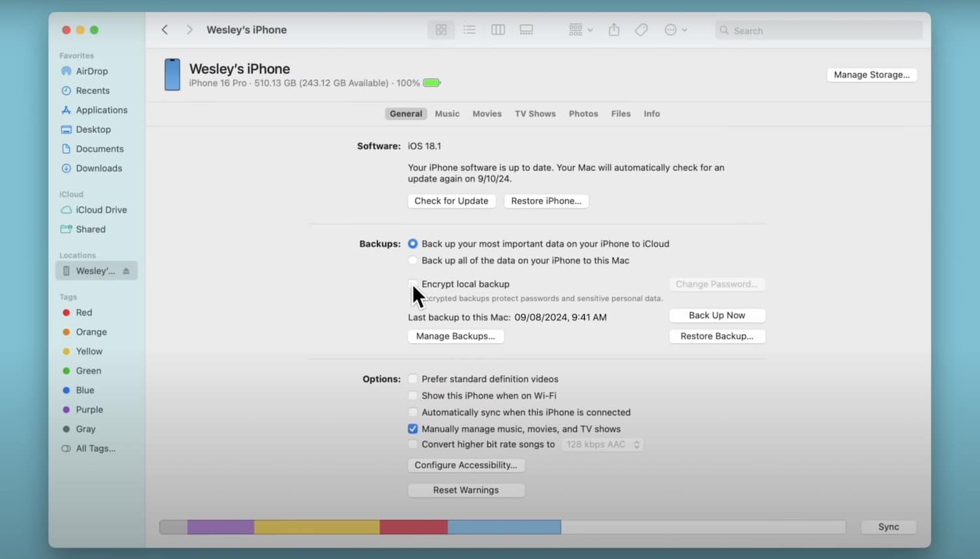The height and width of the screenshot is (559, 980).
Task: Click the Manage Storage button
Action: [x=872, y=74]
